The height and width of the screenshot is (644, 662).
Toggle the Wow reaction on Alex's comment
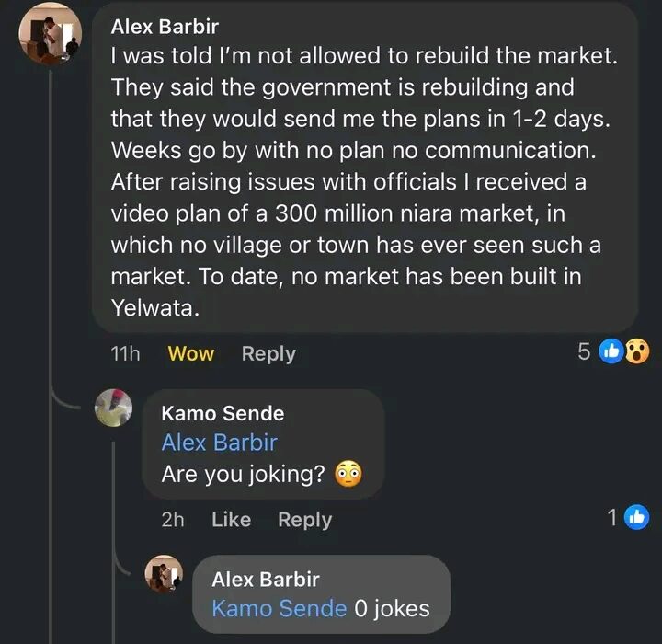coord(191,354)
